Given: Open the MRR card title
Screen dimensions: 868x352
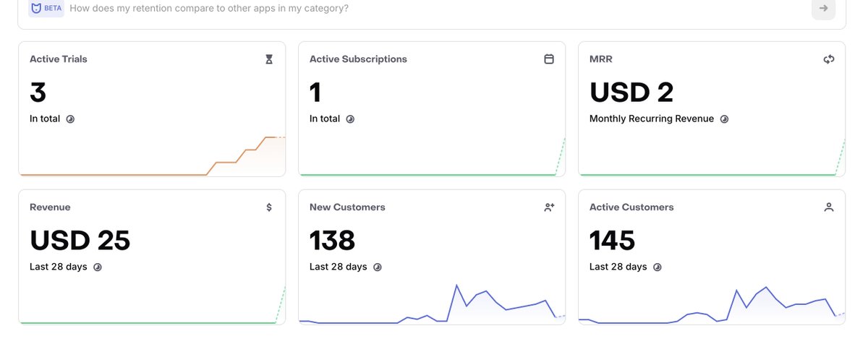Looking at the screenshot, I should (x=601, y=59).
